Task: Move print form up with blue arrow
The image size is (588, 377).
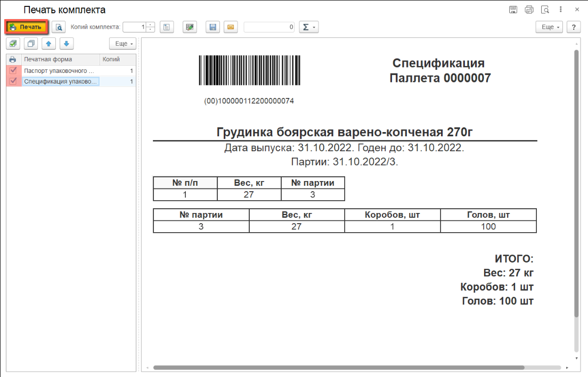Action: (48, 44)
